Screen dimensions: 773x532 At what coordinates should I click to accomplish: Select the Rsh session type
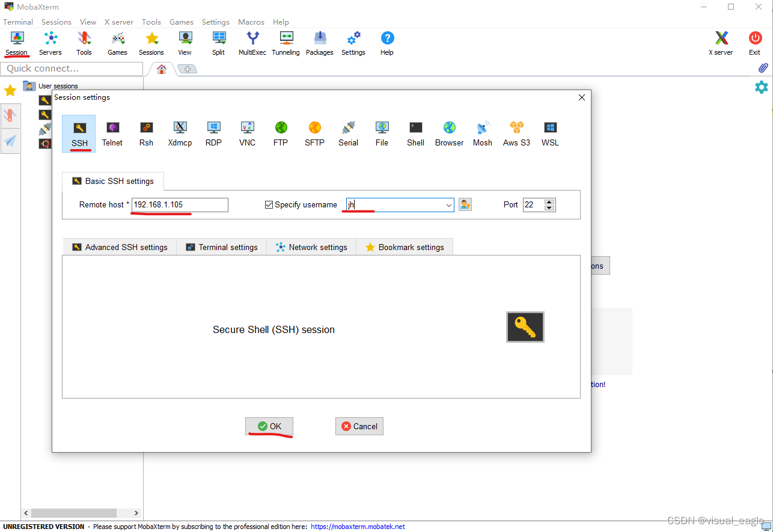tap(146, 133)
